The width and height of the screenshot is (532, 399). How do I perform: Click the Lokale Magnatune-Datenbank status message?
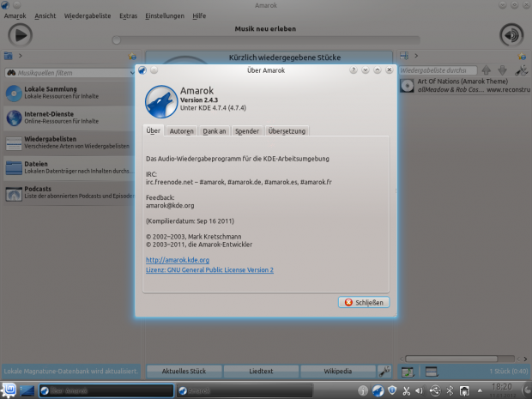pos(70,372)
